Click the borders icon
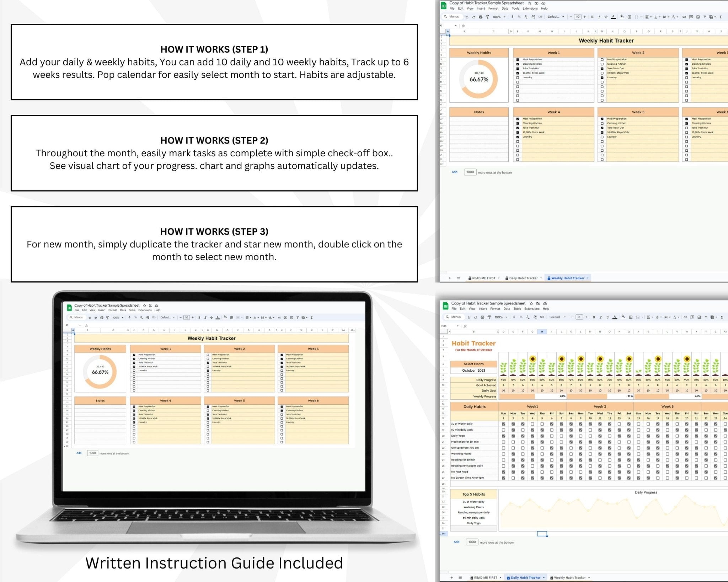 pos(630,17)
